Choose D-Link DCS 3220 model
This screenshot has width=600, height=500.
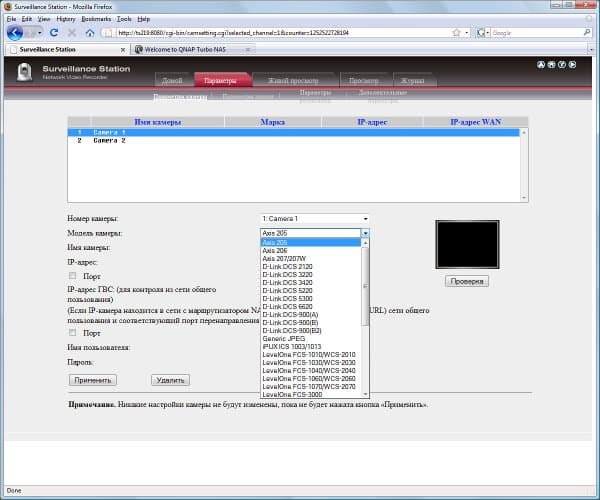311,275
